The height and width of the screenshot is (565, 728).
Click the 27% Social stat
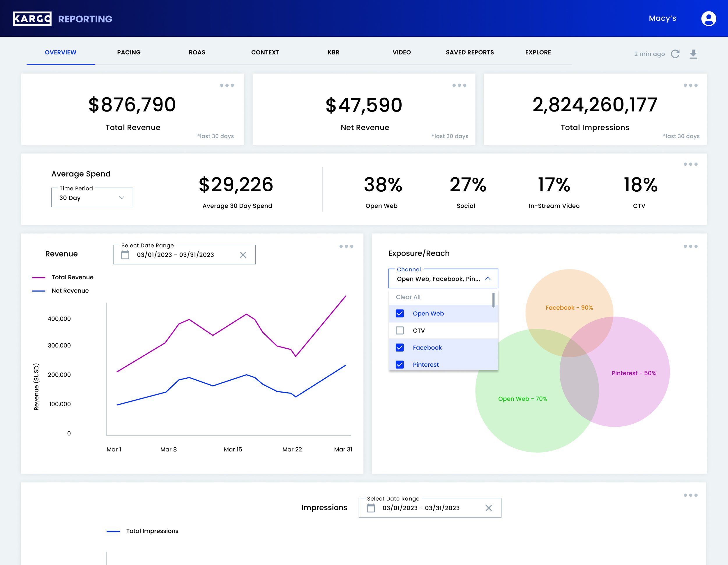coord(468,185)
